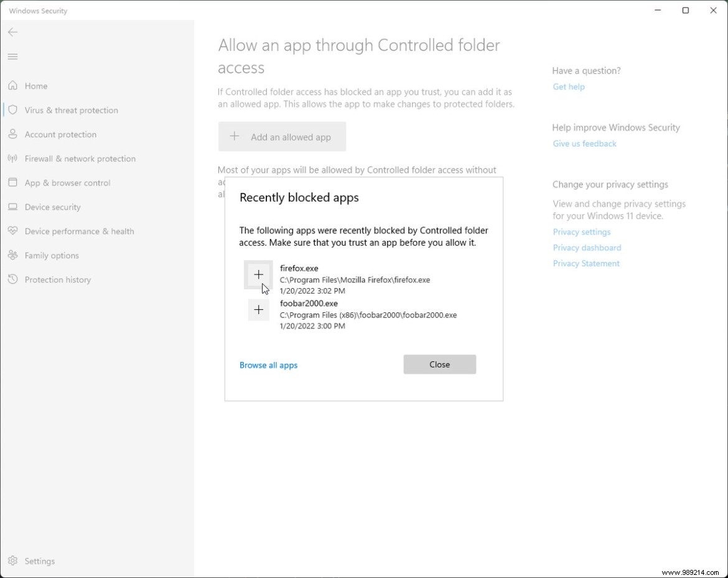Image resolution: width=728 pixels, height=578 pixels.
Task: Open App & browser control
Action: coord(67,183)
